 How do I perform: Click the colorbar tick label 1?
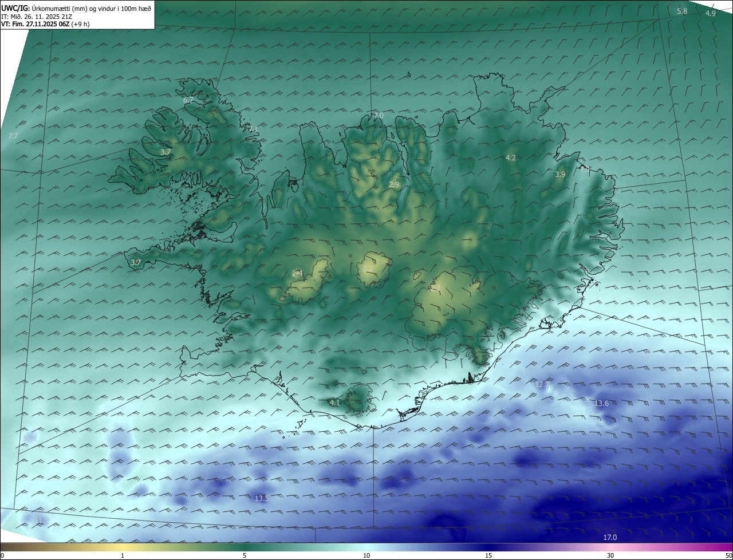point(123,555)
